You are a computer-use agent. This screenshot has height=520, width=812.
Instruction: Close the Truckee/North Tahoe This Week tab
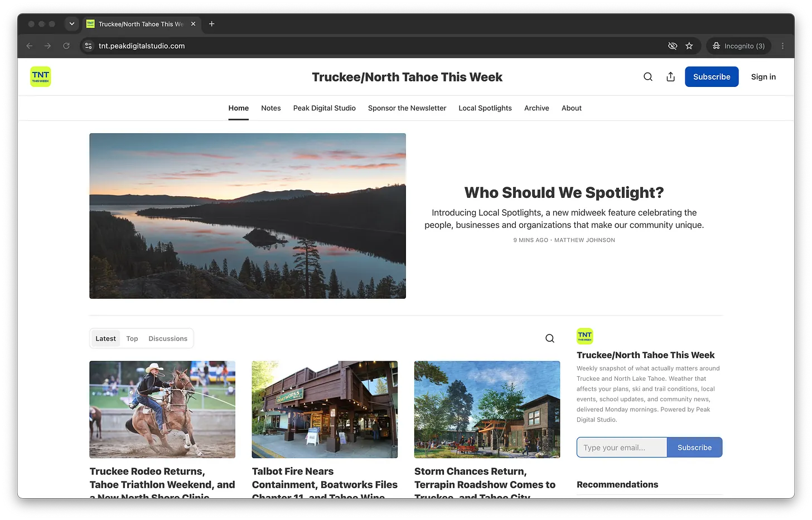(x=193, y=24)
